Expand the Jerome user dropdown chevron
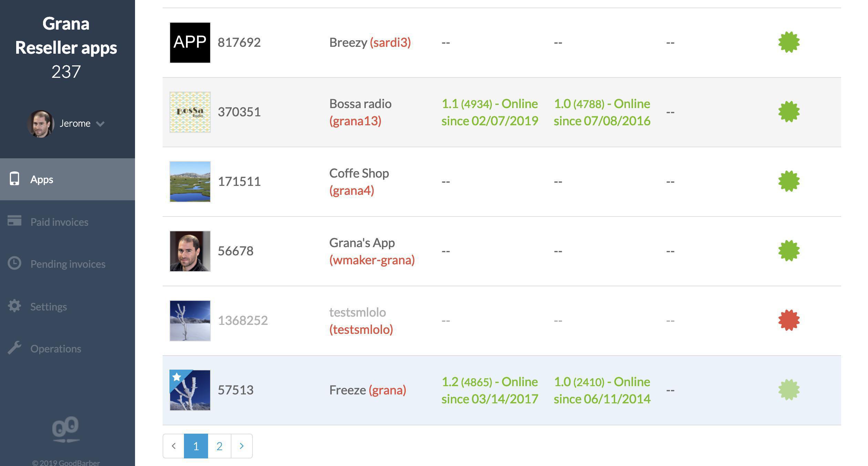 click(100, 124)
